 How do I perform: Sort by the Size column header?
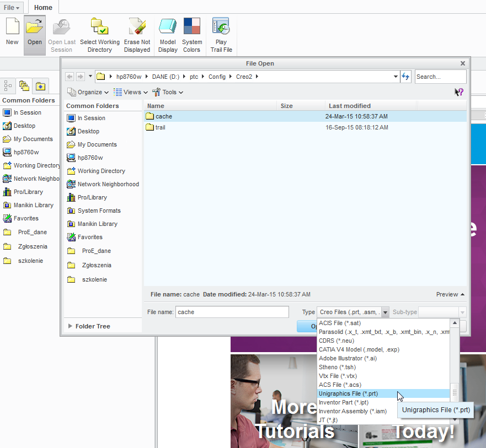[x=301, y=106]
